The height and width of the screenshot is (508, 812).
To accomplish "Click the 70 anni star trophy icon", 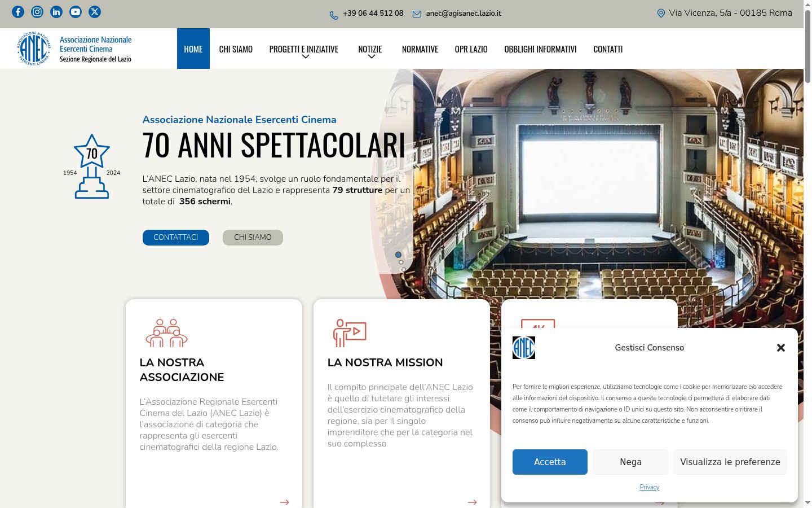I will 92,167.
